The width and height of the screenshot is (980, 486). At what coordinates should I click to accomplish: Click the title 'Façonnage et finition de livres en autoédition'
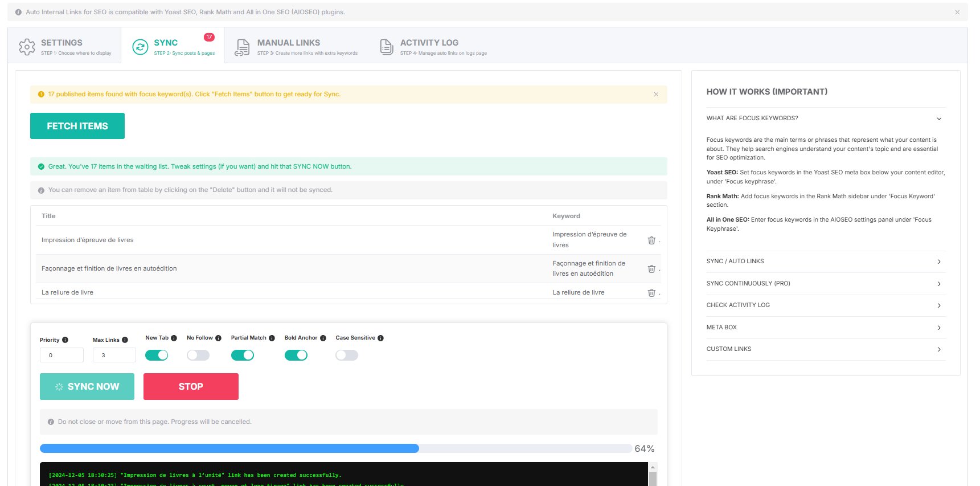coord(109,268)
